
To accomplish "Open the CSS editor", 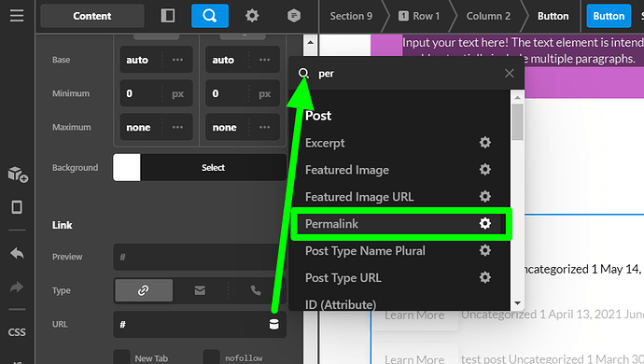I will (17, 332).
